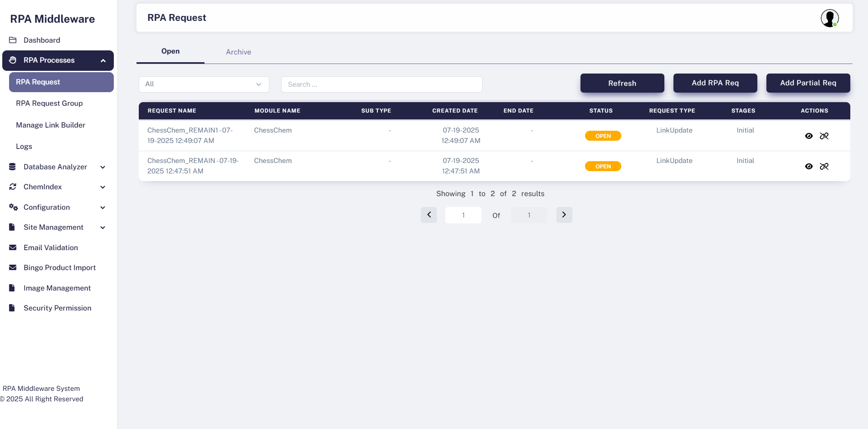Click the user profile avatar icon
The image size is (868, 429).
click(829, 18)
